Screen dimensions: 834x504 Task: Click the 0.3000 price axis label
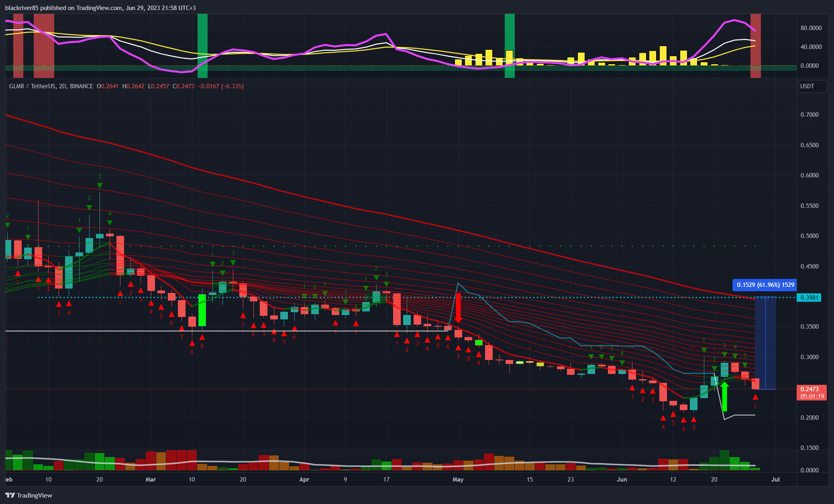810,357
